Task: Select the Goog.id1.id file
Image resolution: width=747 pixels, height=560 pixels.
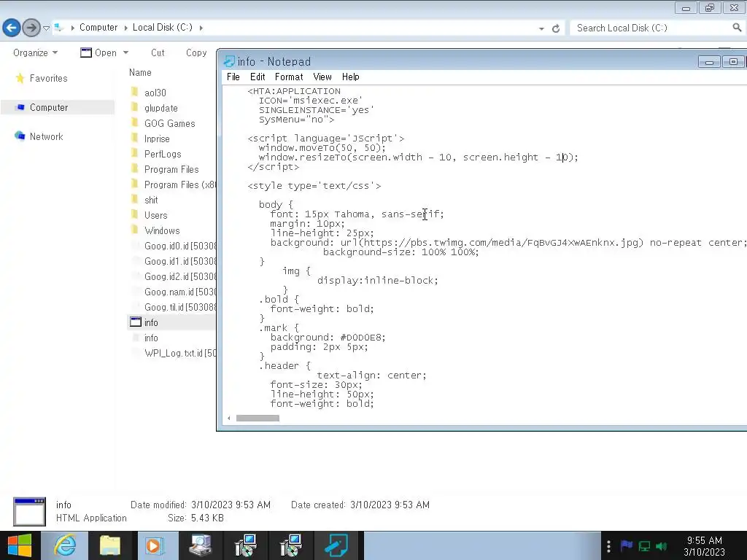Action: [x=179, y=261]
